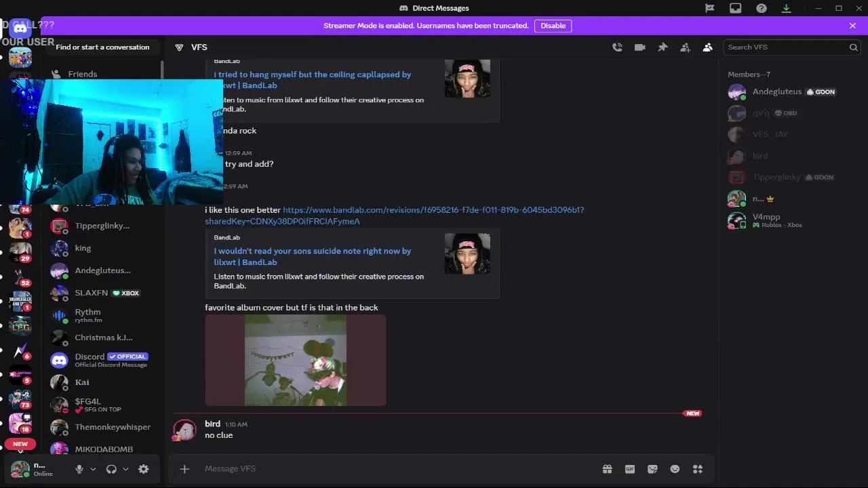
Task: Open DM with Andegluteus... in DM list
Action: pyautogui.click(x=103, y=270)
